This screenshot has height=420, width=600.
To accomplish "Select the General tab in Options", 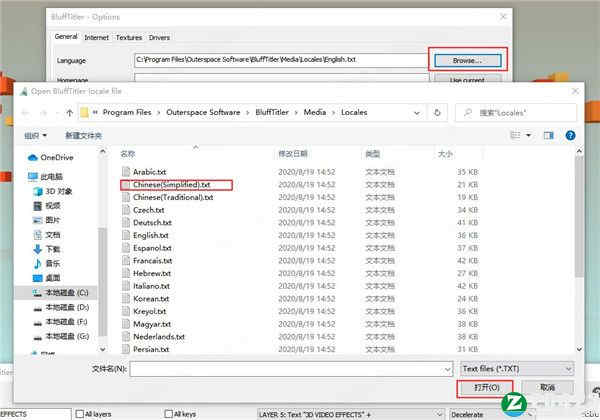I will [x=66, y=37].
